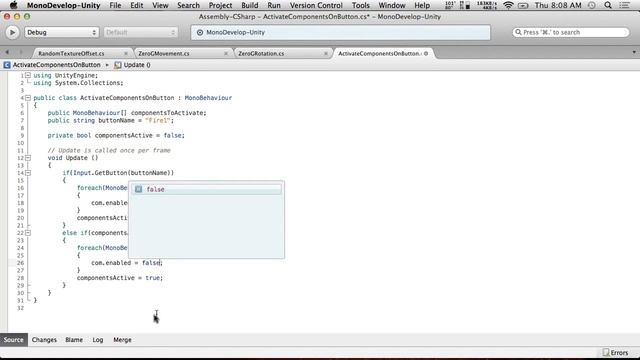
Task: Close the ZeroGRotation.cs tab
Action: coord(326,53)
